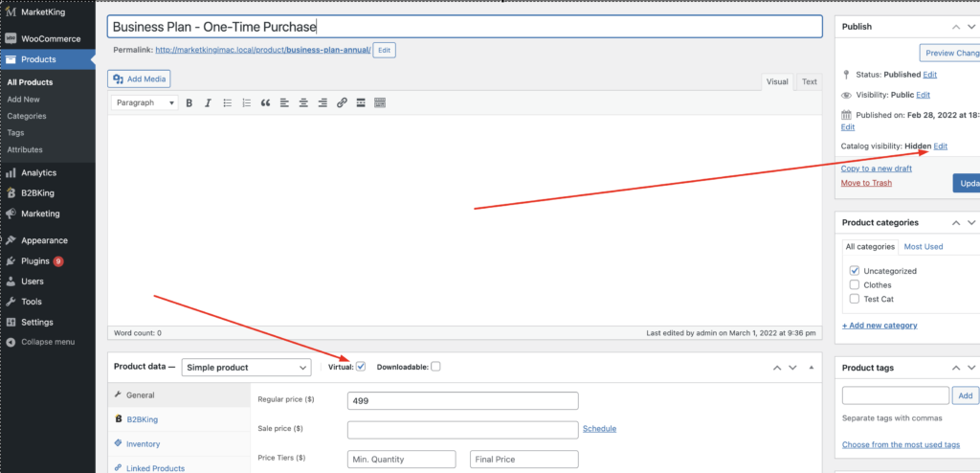Open the General product data tab
980x473 pixels.
pos(179,395)
